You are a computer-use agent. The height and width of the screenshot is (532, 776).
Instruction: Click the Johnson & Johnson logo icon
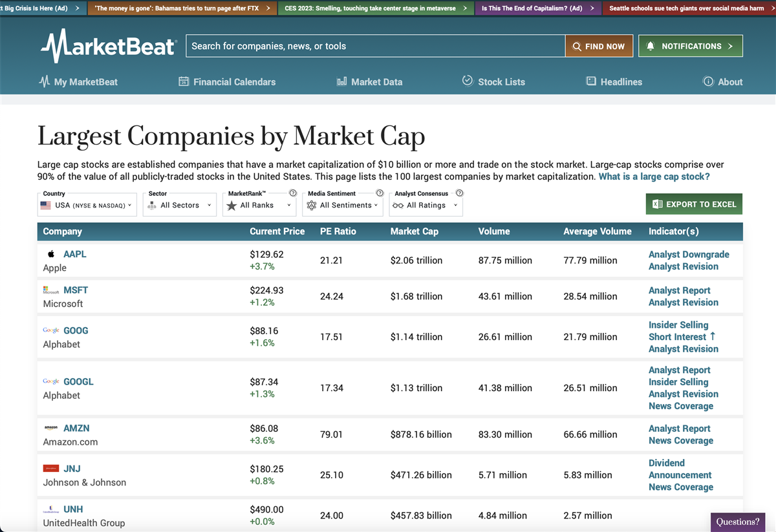[x=51, y=469]
